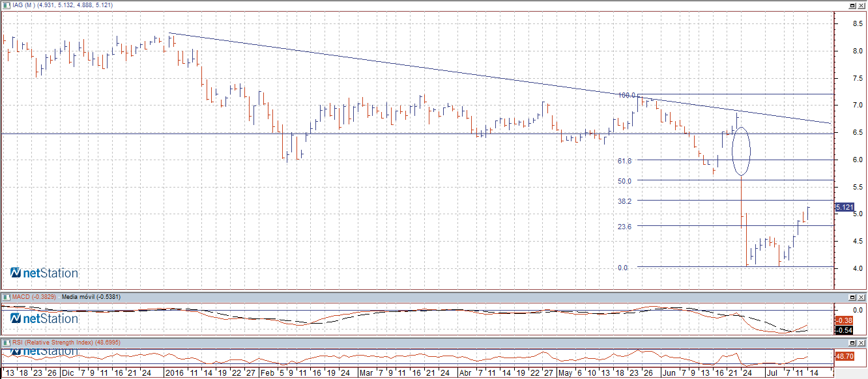Click the Media móvil (-0.5381) label
The width and height of the screenshot is (868, 379).
[90, 296]
